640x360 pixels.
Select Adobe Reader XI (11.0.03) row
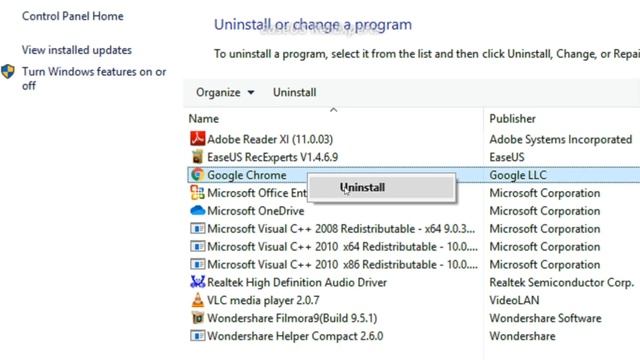point(270,139)
